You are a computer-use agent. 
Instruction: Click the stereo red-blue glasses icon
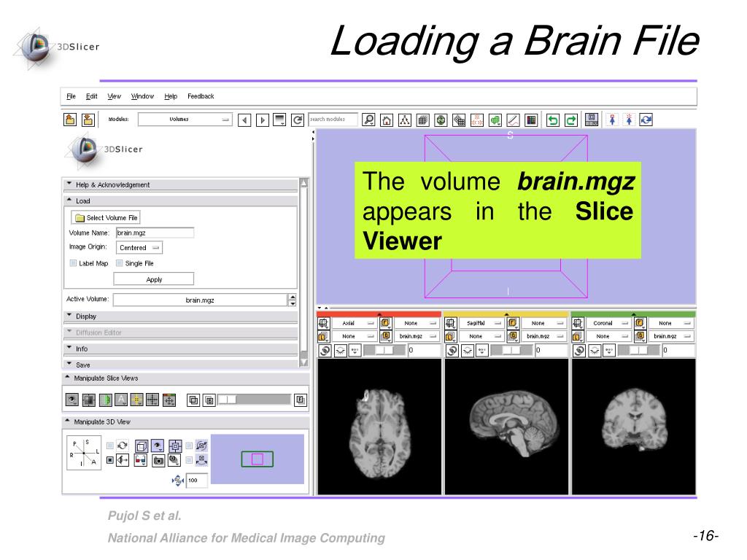pyautogui.click(x=141, y=460)
